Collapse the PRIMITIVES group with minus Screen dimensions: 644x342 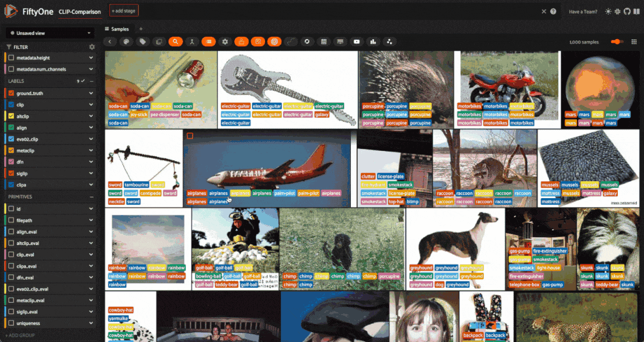tap(92, 196)
